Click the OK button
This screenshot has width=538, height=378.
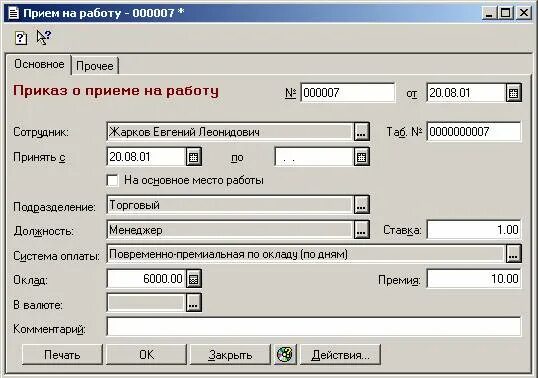click(x=147, y=355)
